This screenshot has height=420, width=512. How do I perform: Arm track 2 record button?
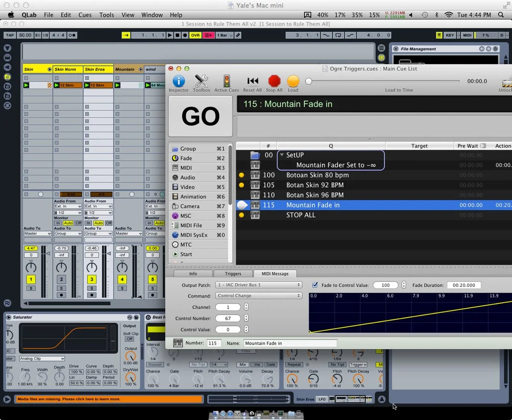click(61, 295)
